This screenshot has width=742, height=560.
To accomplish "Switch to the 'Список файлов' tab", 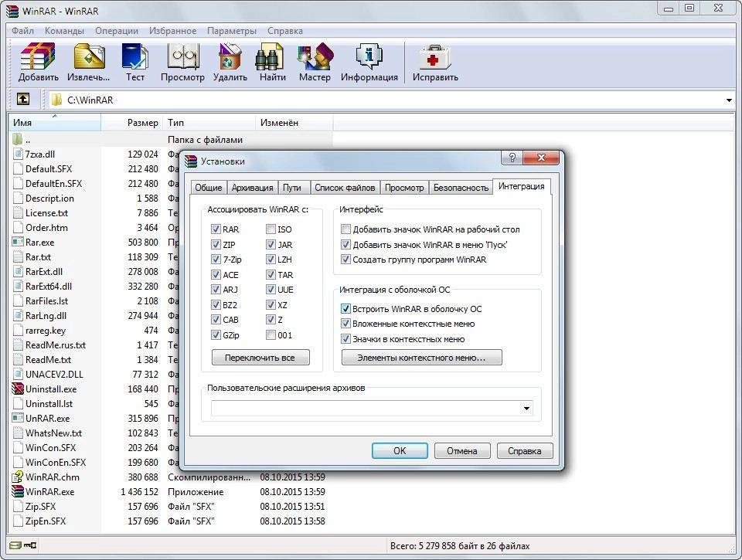I will tap(345, 188).
